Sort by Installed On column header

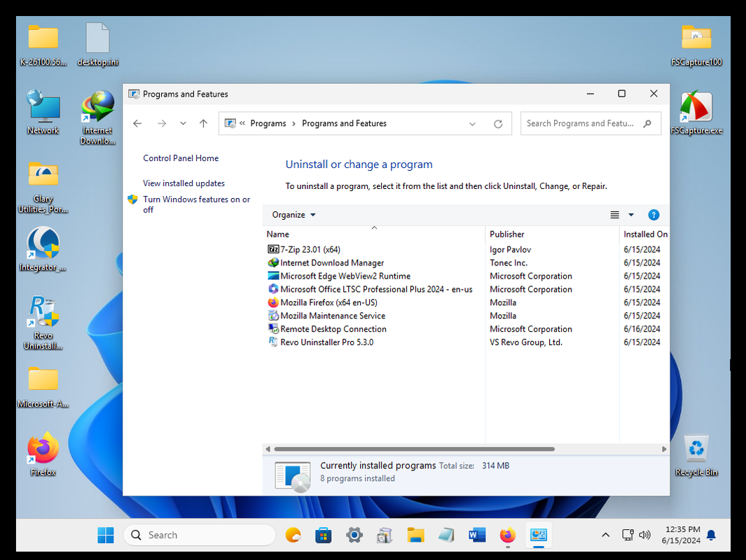[644, 234]
